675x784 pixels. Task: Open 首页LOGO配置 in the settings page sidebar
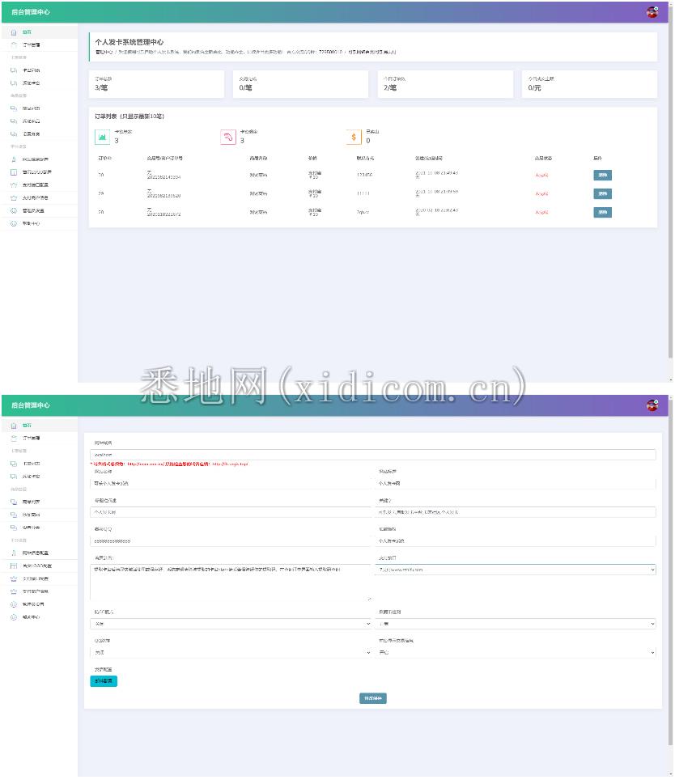40,566
